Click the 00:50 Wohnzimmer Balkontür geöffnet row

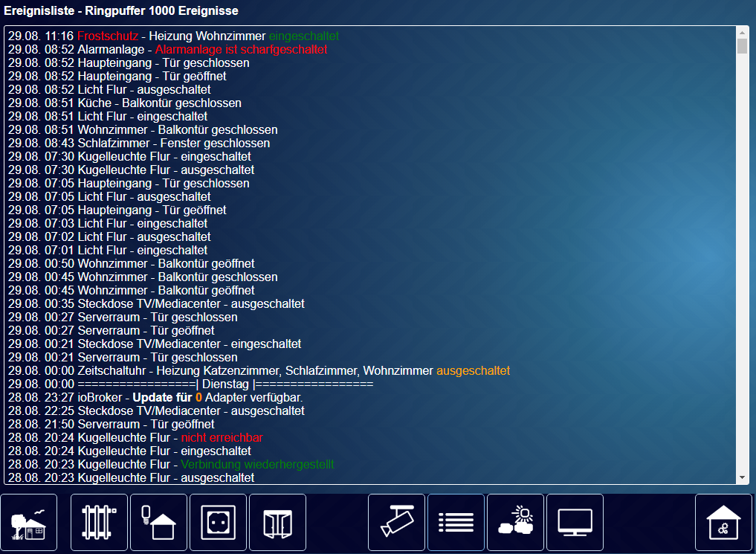tap(131, 264)
